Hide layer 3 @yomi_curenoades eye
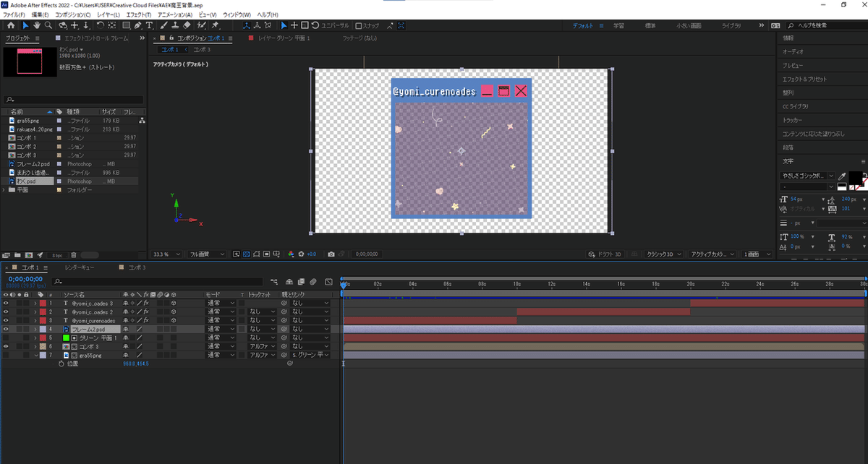Image resolution: width=868 pixels, height=464 pixels. pyautogui.click(x=6, y=320)
